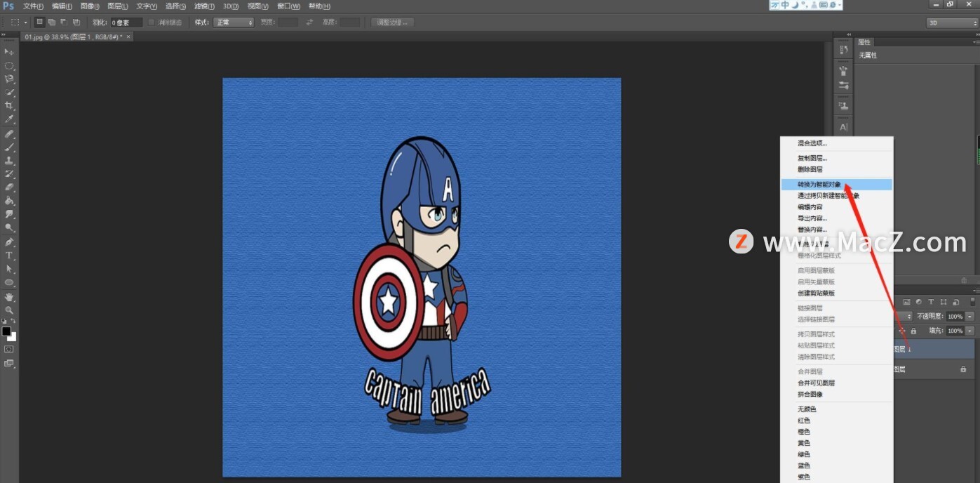
Task: Switch to the 01.jpg document tab
Action: [x=73, y=37]
